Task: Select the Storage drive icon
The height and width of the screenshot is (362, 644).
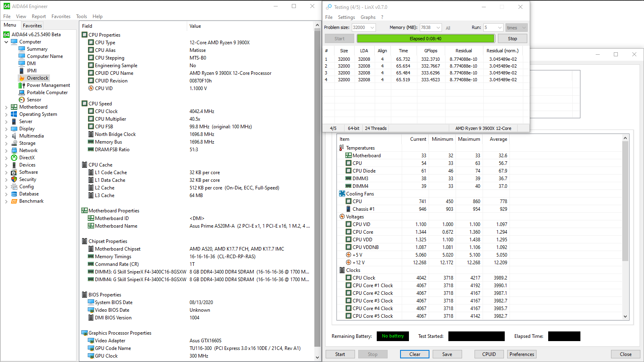Action: pos(14,143)
